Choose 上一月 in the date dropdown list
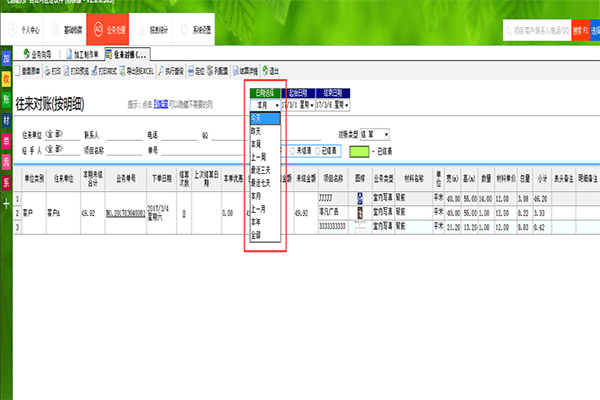The height and width of the screenshot is (400, 600). click(259, 208)
